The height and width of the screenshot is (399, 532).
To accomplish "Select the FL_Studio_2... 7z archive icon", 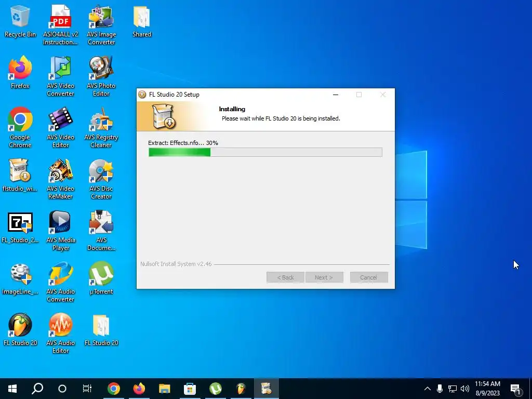I will (x=20, y=227).
